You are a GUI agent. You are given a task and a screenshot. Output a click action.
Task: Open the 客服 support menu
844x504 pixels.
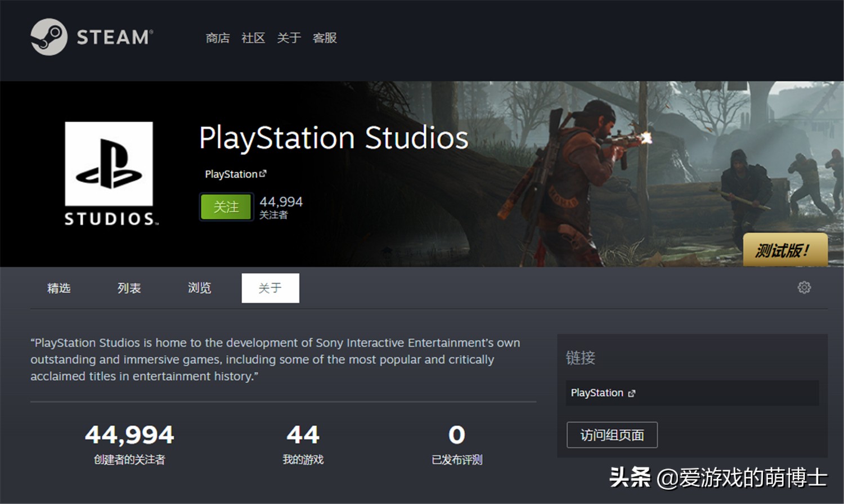(x=325, y=38)
